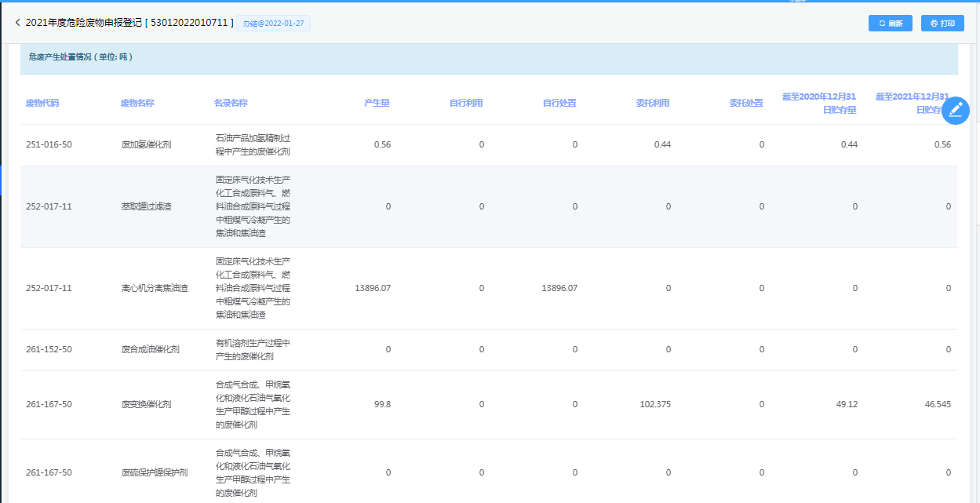
Task: Go back using the arrow beside the title
Action: pyautogui.click(x=17, y=23)
